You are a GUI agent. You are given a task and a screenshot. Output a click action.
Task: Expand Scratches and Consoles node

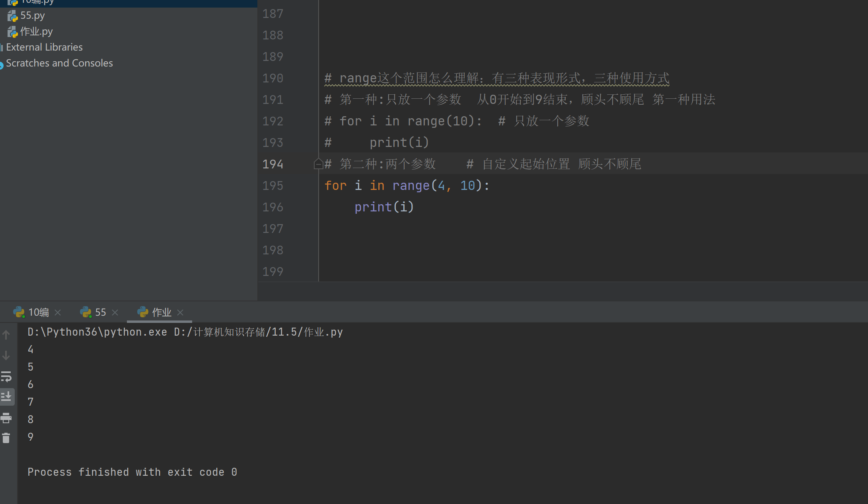(59, 63)
